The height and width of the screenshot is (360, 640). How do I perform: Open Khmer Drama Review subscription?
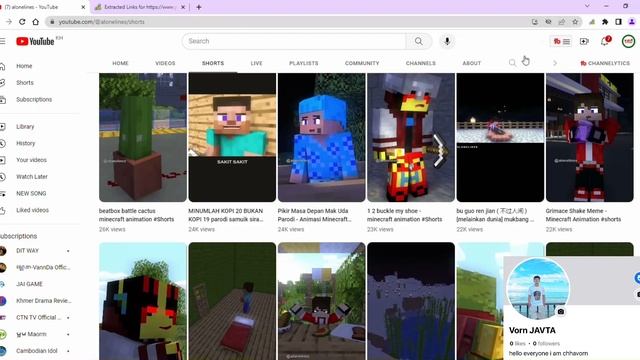pyautogui.click(x=43, y=301)
